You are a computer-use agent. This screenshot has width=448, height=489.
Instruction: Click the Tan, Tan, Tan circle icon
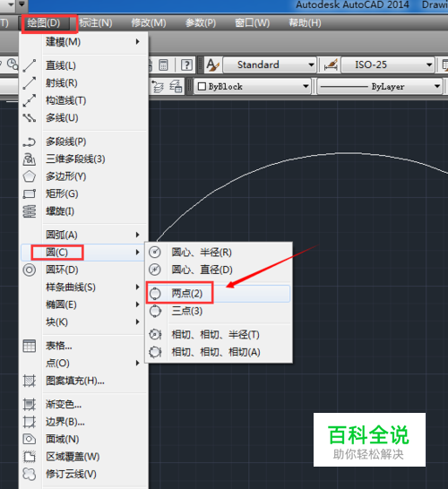point(155,352)
